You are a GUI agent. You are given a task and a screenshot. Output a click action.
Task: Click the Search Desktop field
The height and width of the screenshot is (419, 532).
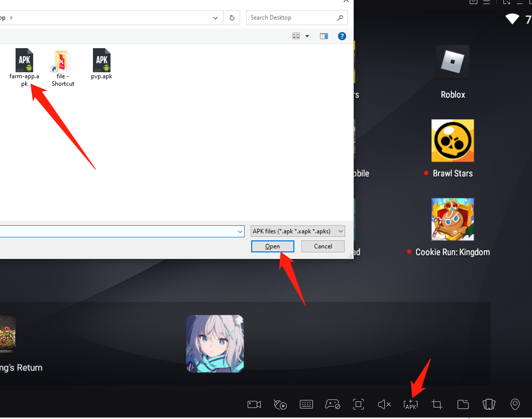point(291,18)
